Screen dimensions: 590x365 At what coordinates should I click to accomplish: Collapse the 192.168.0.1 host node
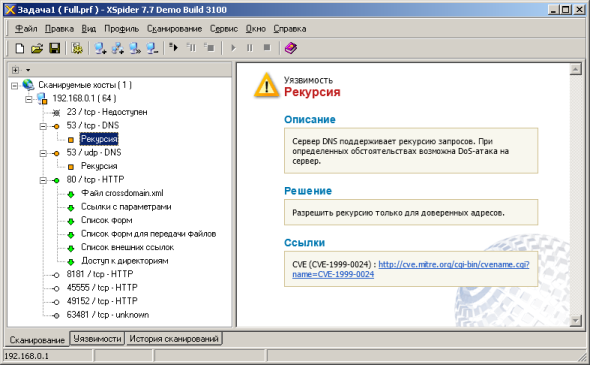[x=29, y=99]
